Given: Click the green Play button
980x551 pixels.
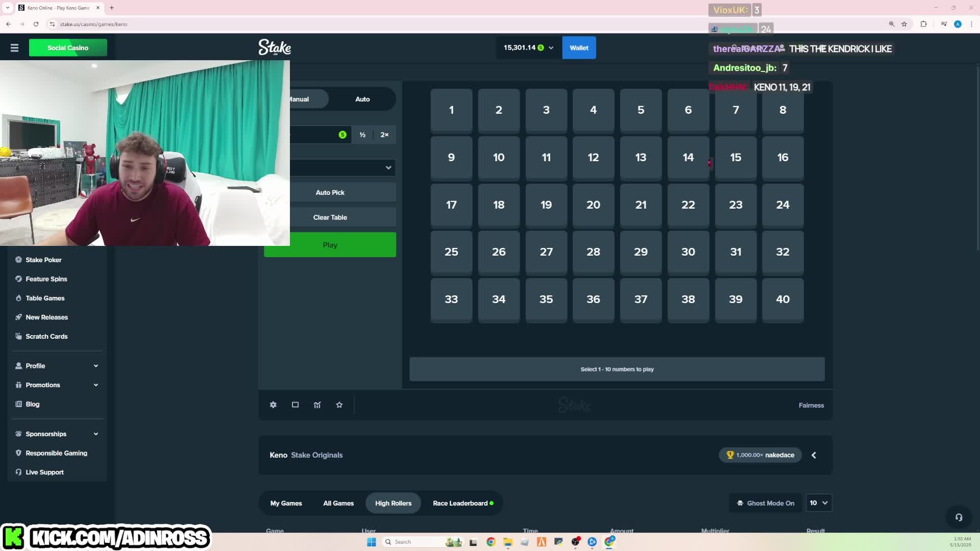Looking at the screenshot, I should (330, 245).
